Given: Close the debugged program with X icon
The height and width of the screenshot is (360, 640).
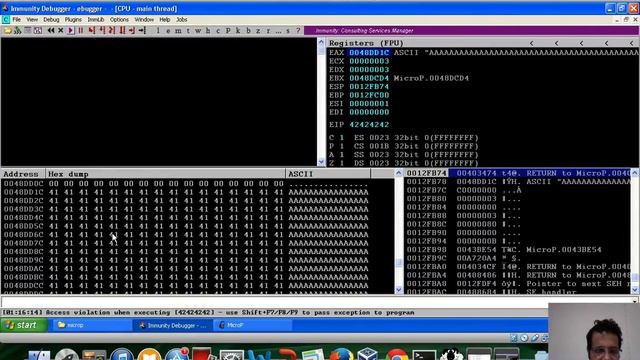Looking at the screenshot, I should pos(60,31).
